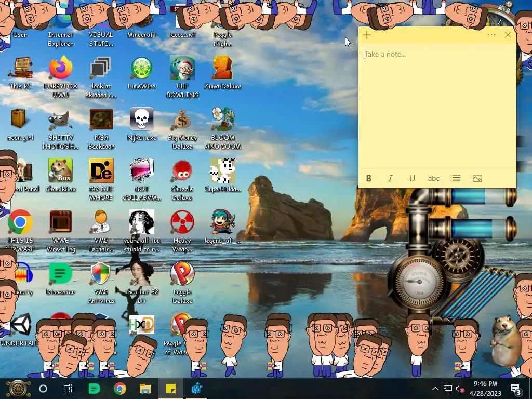Toggle bullet list in the sticky note

tap(456, 179)
